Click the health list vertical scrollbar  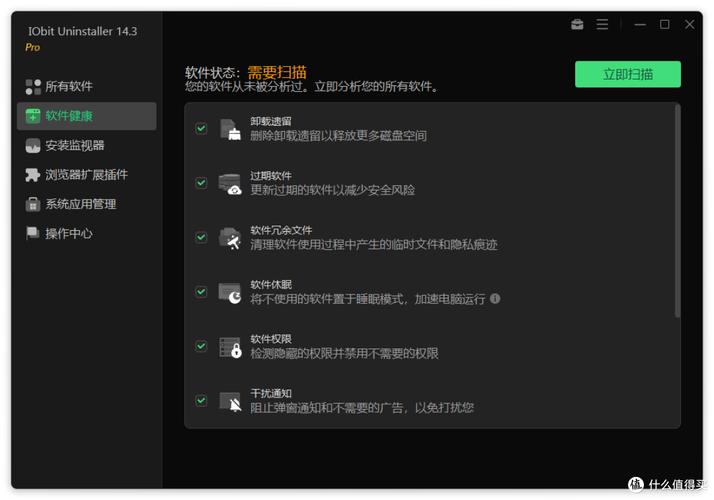point(677,212)
